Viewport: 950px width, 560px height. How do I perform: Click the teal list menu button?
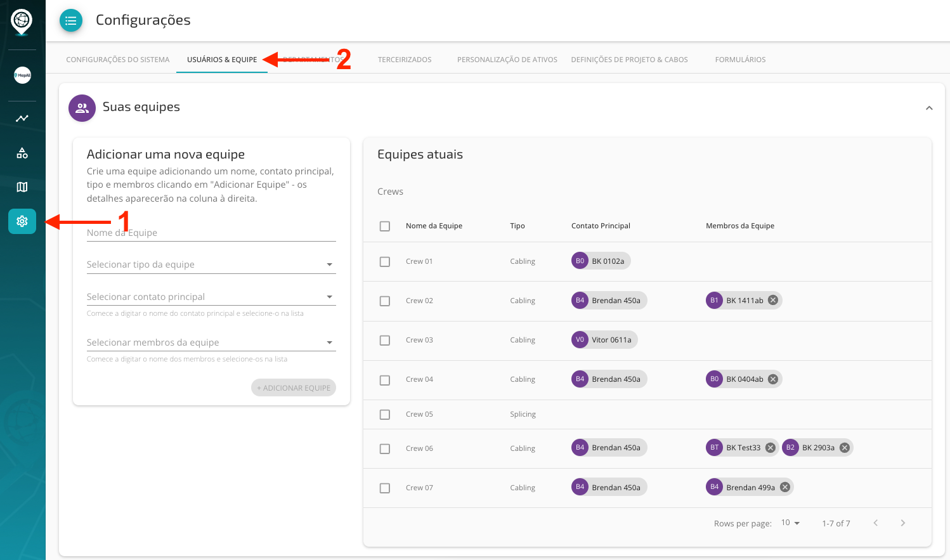point(71,20)
